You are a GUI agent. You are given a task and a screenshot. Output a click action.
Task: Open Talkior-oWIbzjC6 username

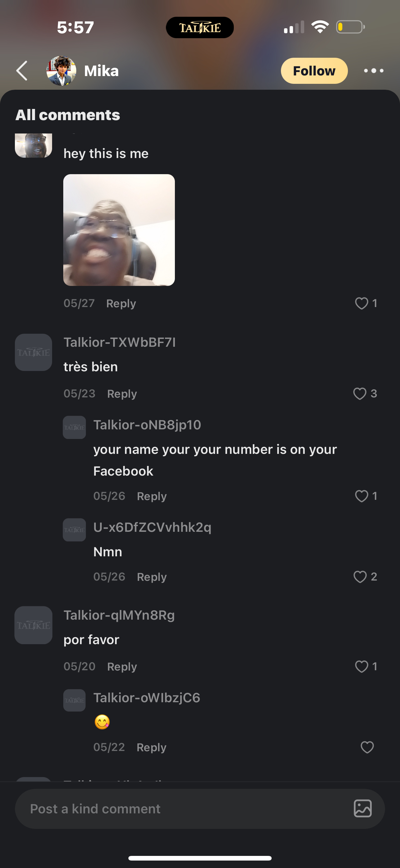[146, 698]
